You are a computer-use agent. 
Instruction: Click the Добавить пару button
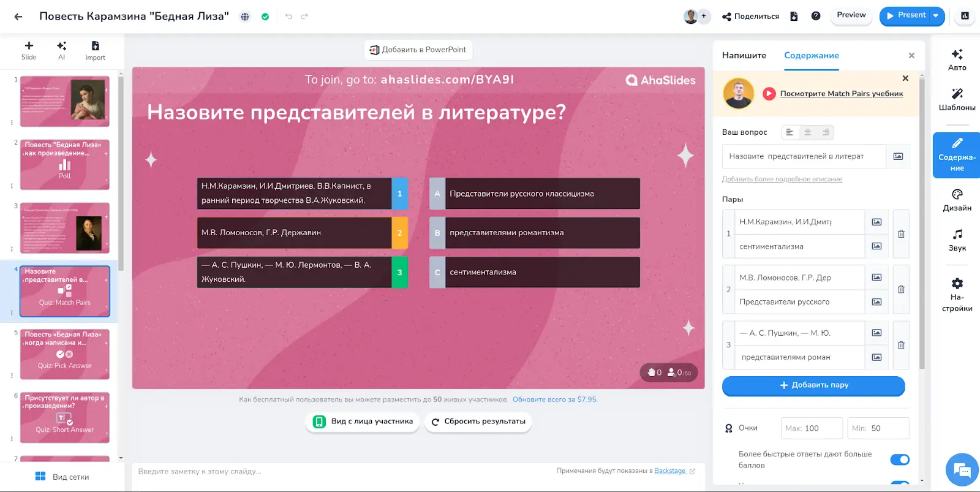coord(813,385)
